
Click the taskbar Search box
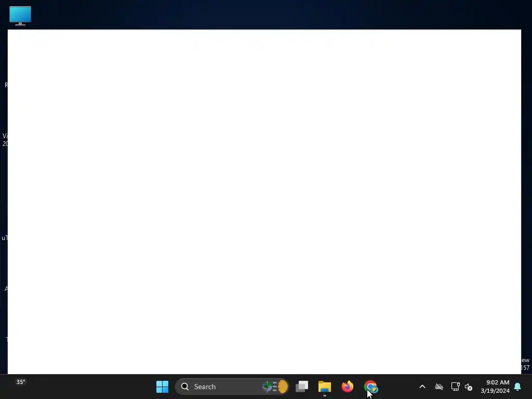[x=232, y=387]
